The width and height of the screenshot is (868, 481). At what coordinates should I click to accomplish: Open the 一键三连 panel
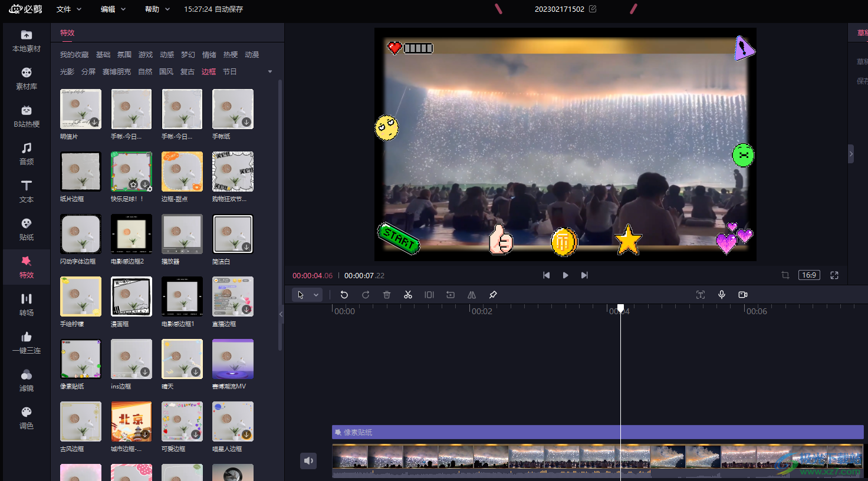click(27, 342)
